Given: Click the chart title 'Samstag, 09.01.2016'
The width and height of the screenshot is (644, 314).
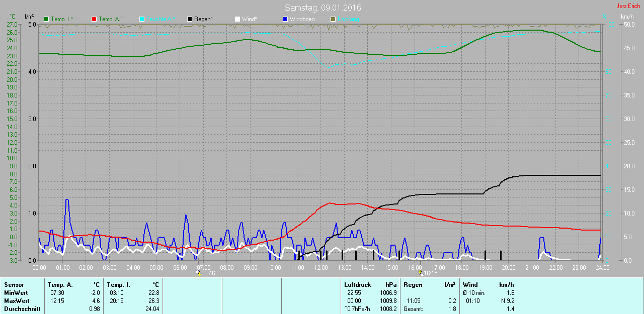Looking at the screenshot, I should pos(323,8).
